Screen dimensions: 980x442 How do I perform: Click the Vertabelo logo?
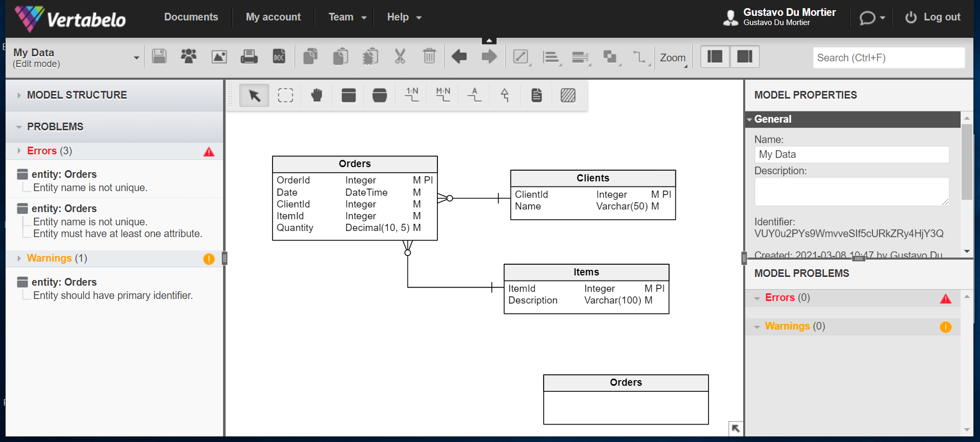pos(70,19)
